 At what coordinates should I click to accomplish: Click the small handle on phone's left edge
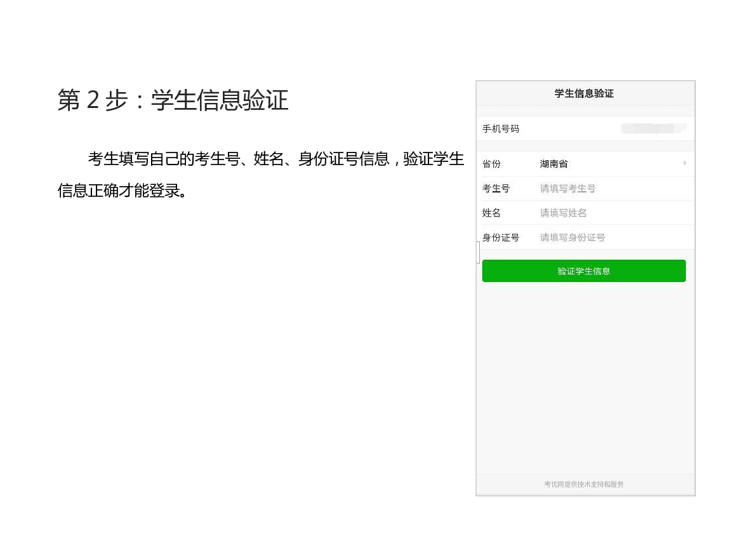(477, 253)
